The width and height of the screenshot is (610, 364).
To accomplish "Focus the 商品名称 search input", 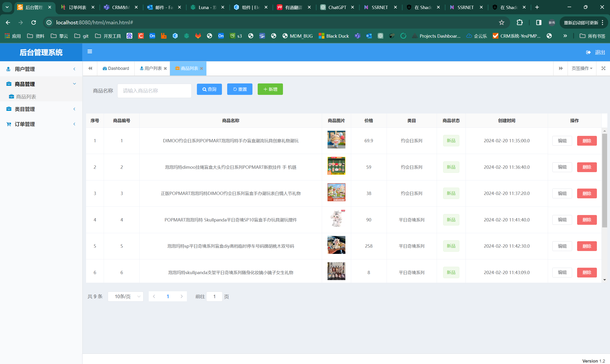I will (x=154, y=91).
